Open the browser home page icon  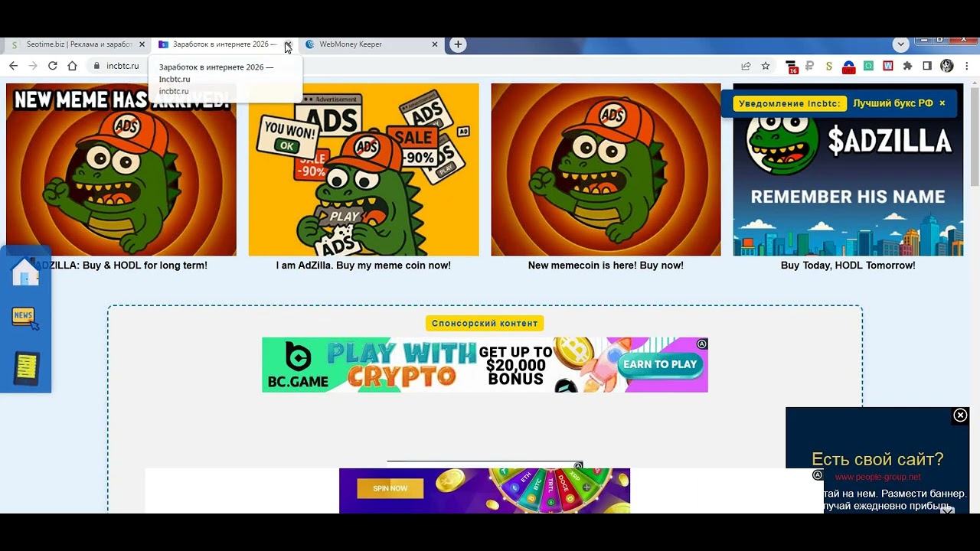tap(73, 66)
